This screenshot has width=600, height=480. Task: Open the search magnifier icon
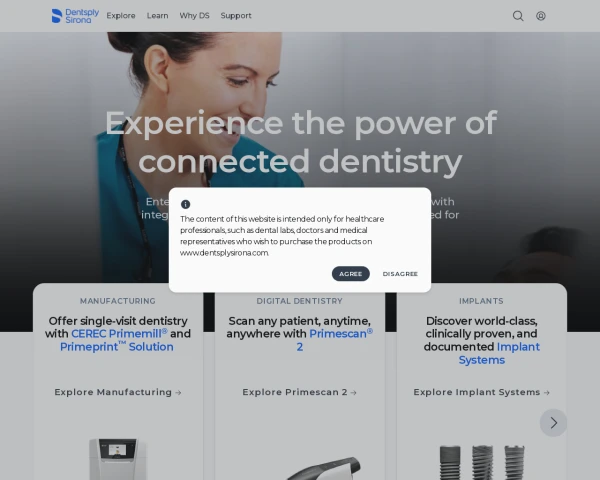coord(518,16)
